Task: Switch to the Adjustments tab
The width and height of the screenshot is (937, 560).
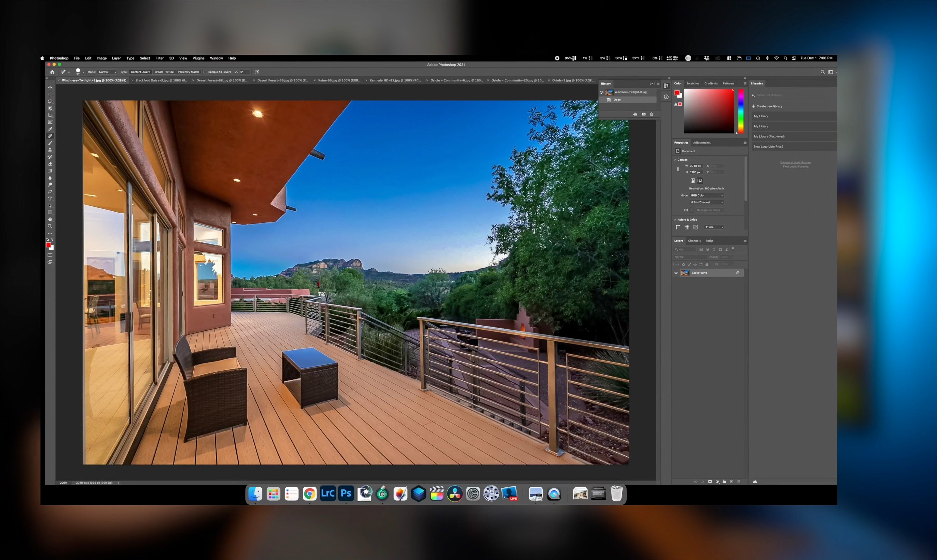Action: pyautogui.click(x=702, y=143)
